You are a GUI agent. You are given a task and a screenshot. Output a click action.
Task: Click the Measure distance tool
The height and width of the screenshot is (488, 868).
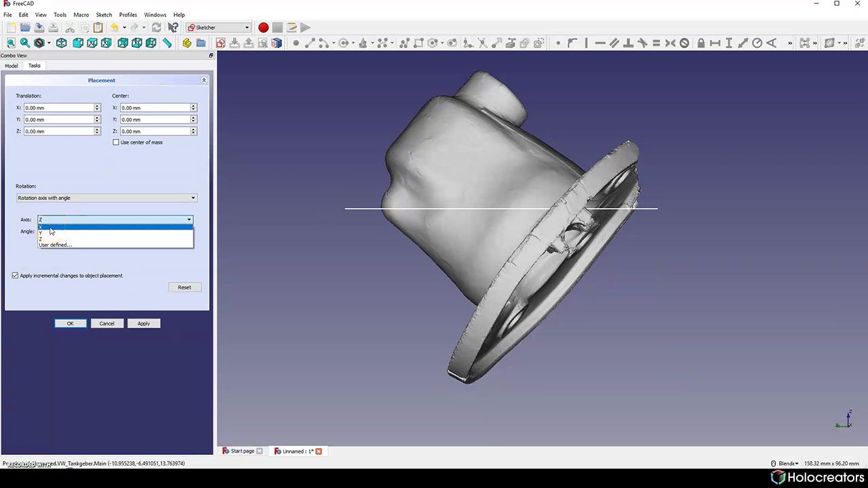click(x=166, y=43)
